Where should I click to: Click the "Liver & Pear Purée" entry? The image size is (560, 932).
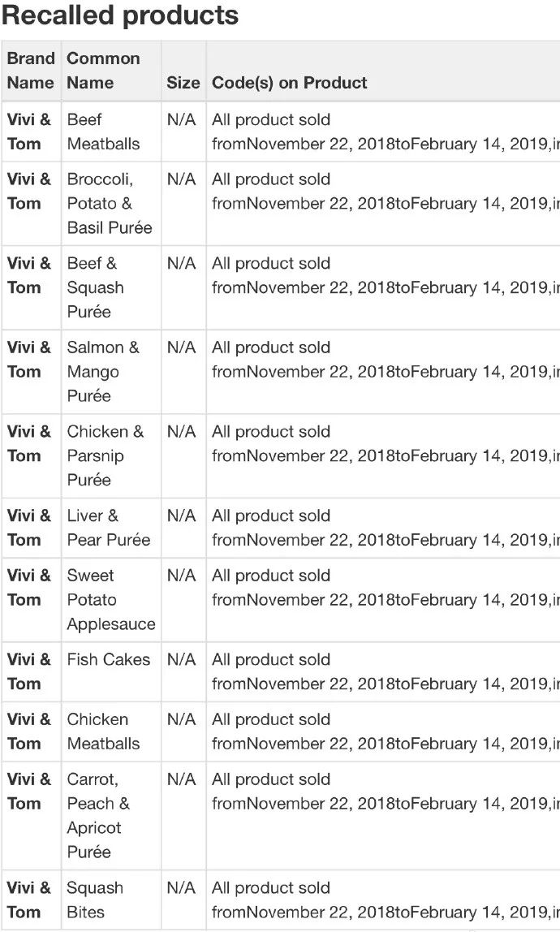108,528
